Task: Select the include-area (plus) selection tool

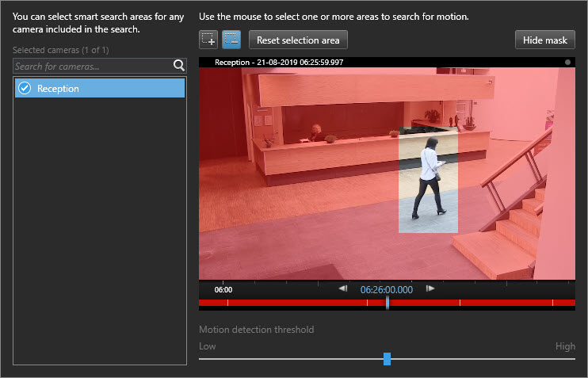Action: (x=209, y=40)
